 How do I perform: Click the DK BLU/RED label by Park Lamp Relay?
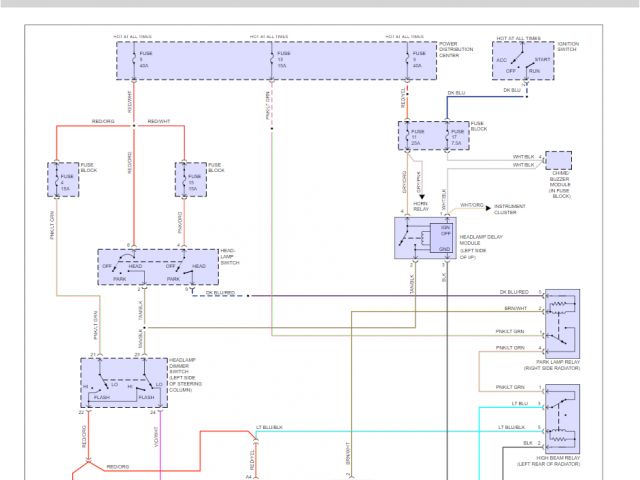click(x=514, y=292)
